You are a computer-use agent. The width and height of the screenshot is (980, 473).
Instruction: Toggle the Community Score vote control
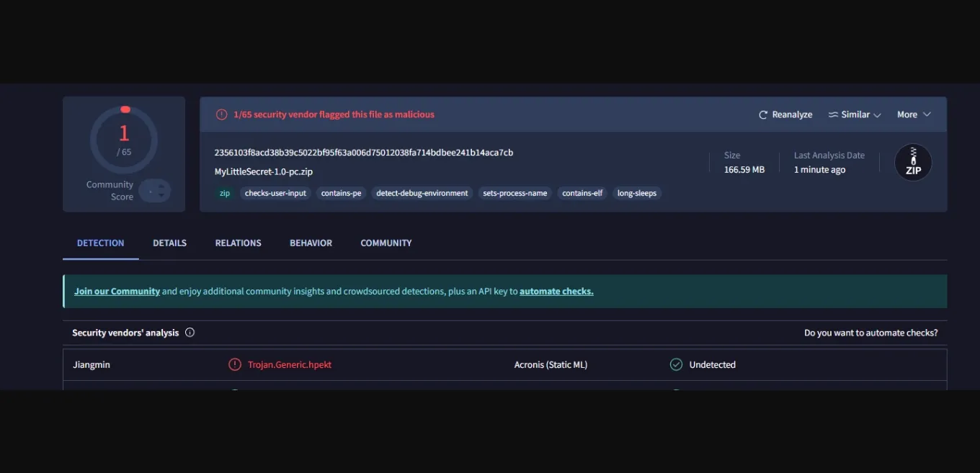tap(155, 191)
